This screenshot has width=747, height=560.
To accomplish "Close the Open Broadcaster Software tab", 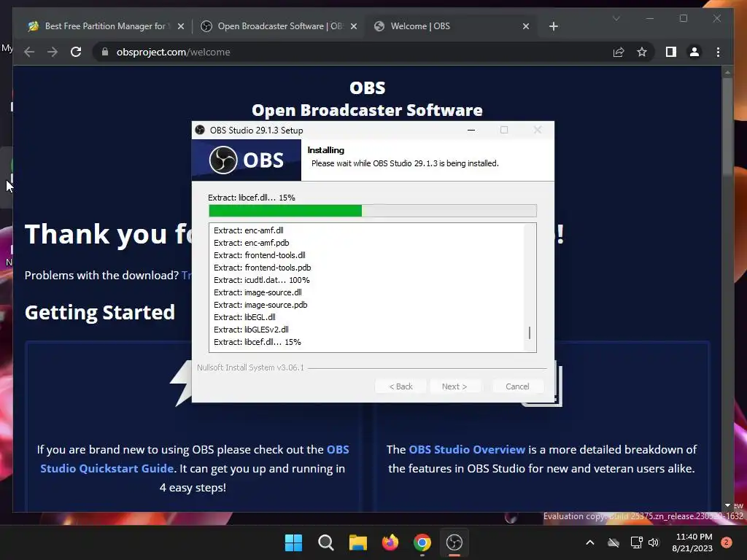I will click(354, 26).
